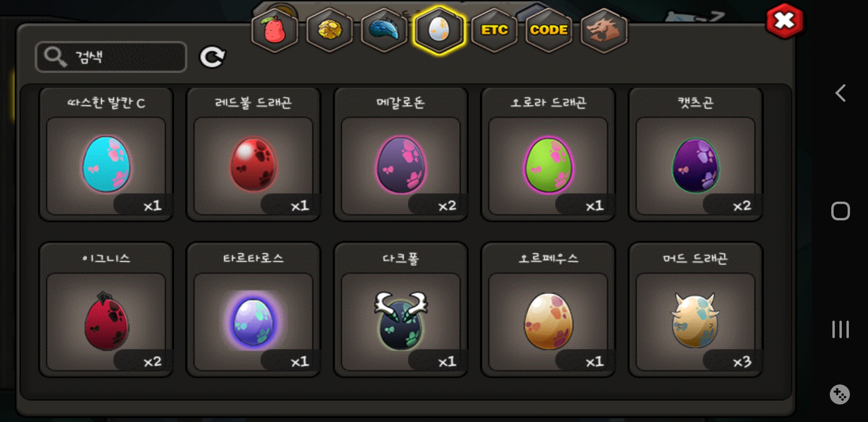868x422 pixels.
Task: Open the blue dragon scale tab
Action: point(384,30)
